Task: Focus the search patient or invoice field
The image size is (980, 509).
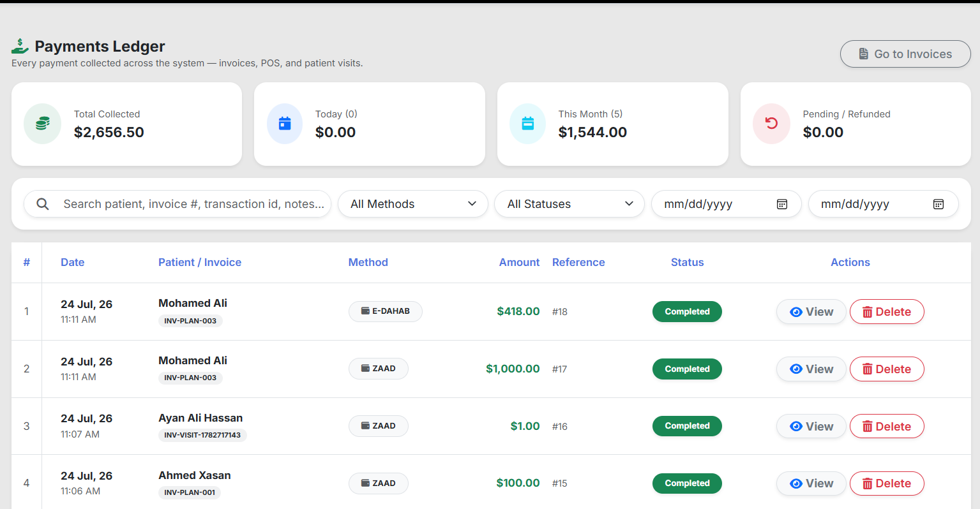Action: click(177, 204)
